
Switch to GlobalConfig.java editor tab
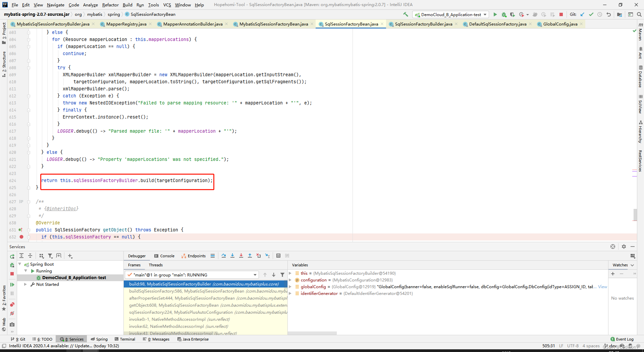pyautogui.click(x=560, y=24)
